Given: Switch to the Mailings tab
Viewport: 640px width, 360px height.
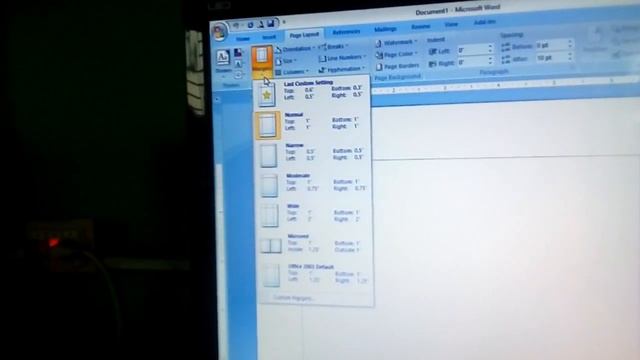Looking at the screenshot, I should click(385, 29).
